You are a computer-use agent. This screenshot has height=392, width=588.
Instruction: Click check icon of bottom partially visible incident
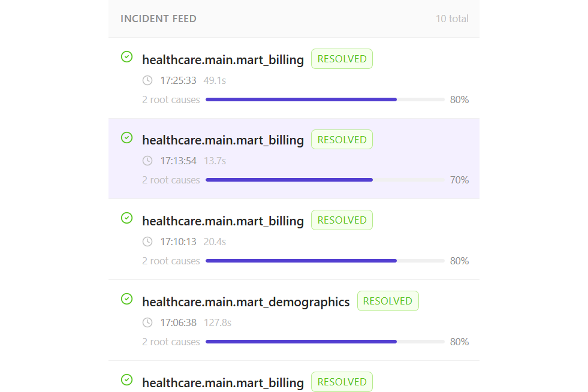pyautogui.click(x=126, y=380)
